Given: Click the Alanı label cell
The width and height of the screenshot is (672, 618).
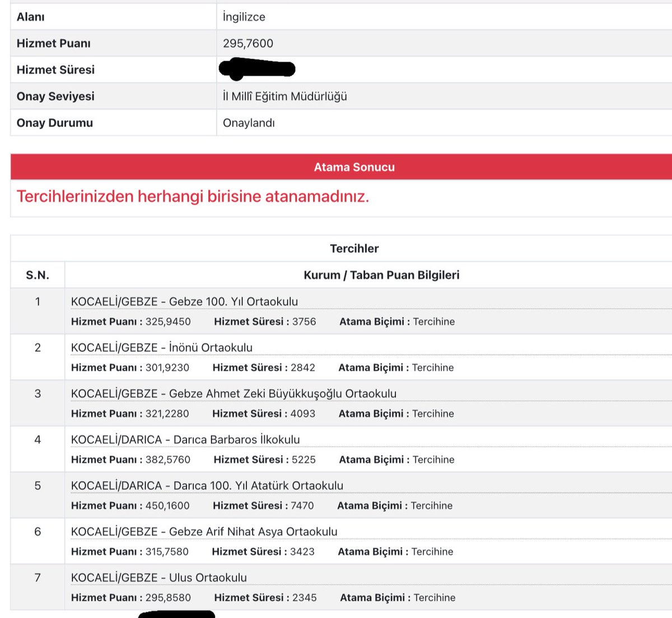Looking at the screenshot, I should pyautogui.click(x=113, y=17).
